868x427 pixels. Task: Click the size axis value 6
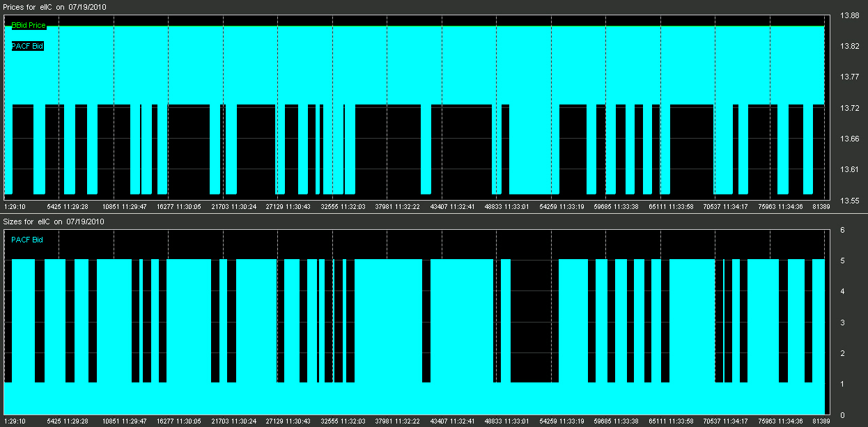pyautogui.click(x=842, y=230)
